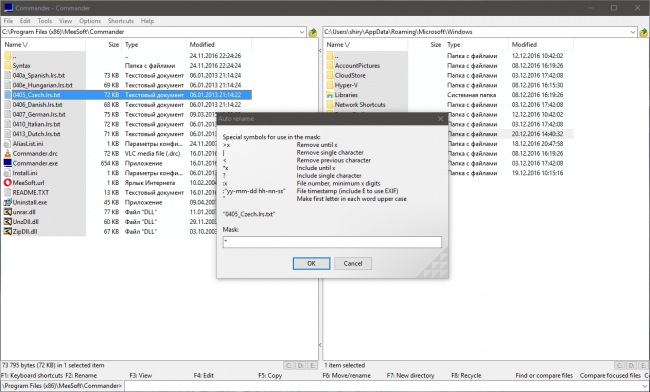Click the Commander.drc VLC cone icon

7,153
